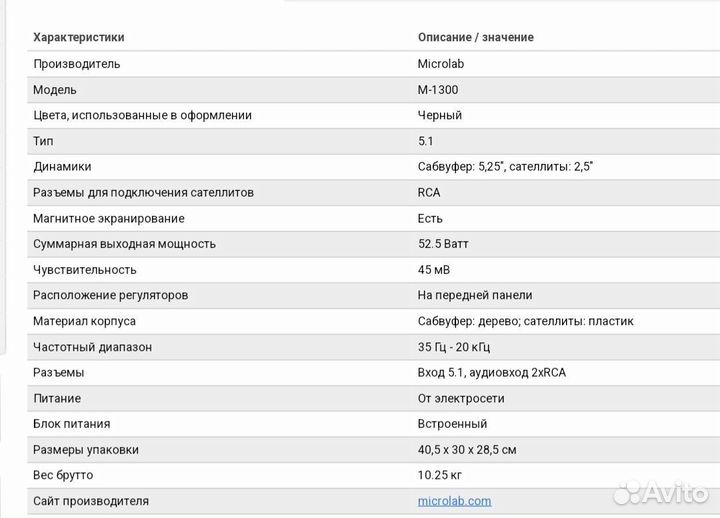Click the "Динамики" row label
This screenshot has height=518, width=720.
62,167
